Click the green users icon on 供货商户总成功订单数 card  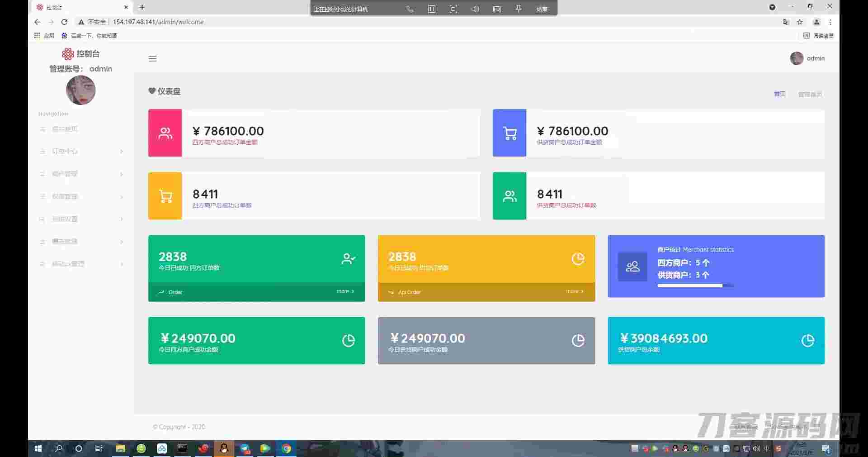click(x=509, y=196)
